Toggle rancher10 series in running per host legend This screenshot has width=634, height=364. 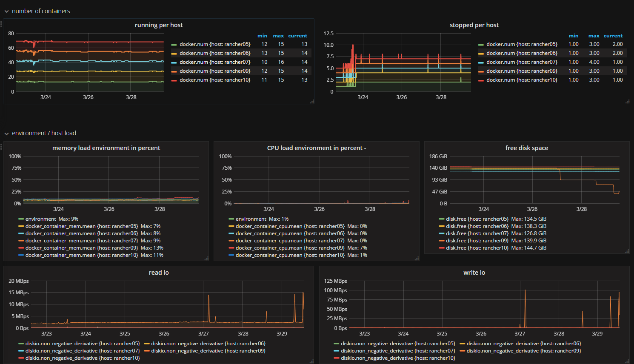tap(215, 80)
